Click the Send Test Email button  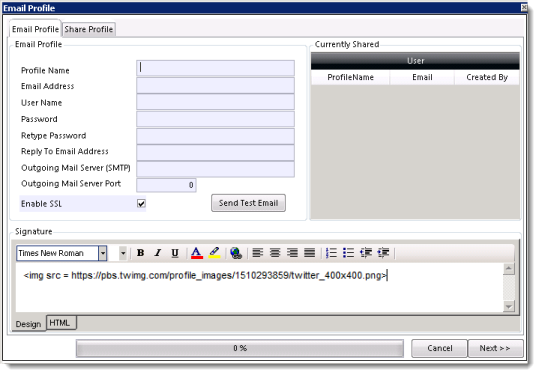(x=248, y=203)
